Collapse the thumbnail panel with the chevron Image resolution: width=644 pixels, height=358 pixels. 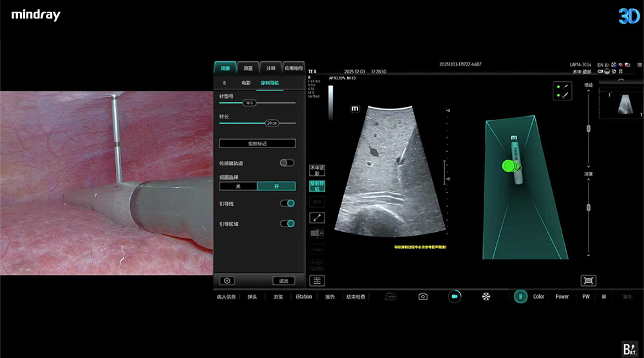[x=621, y=80]
